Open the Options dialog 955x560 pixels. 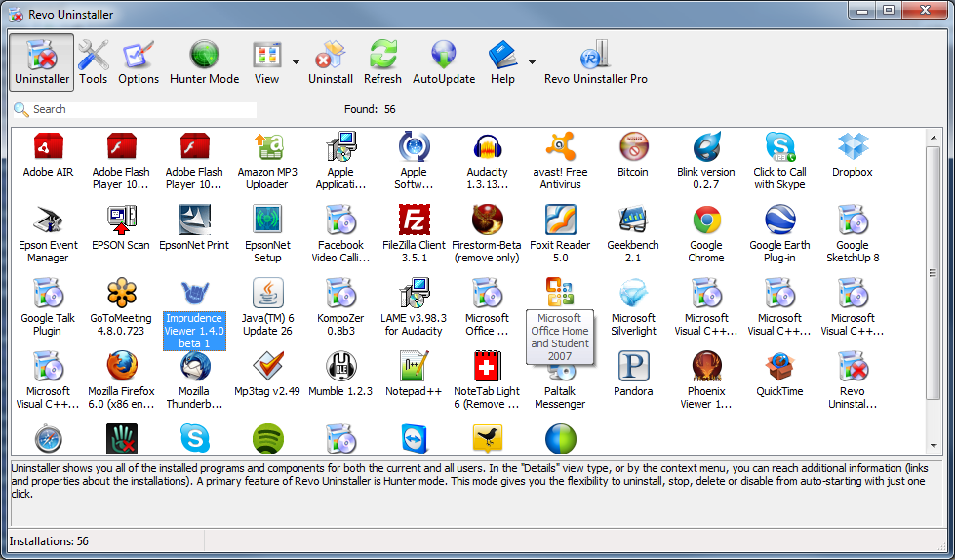[139, 62]
